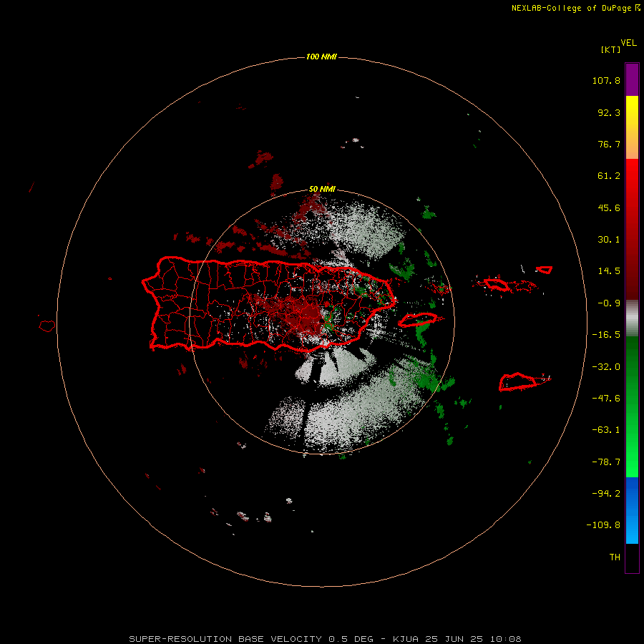The height and width of the screenshot is (644, 644).
Task: Click the 92.3 legend value
Action: 609,112
